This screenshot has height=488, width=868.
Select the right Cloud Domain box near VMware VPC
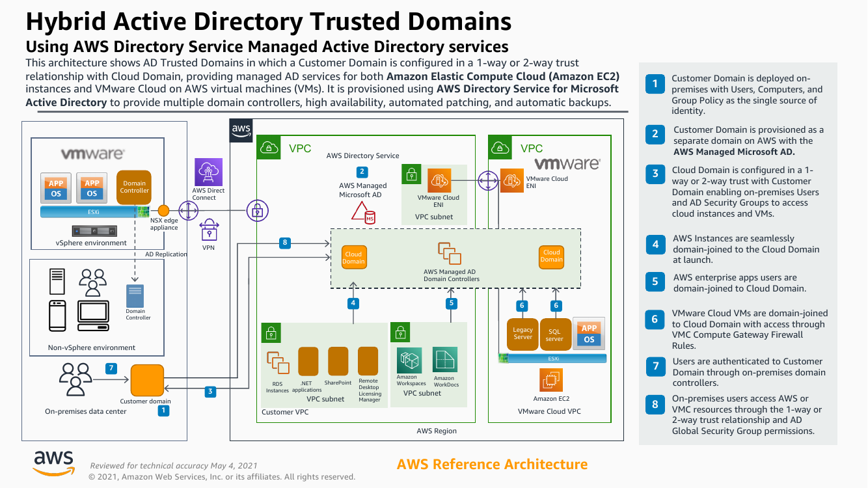click(551, 256)
